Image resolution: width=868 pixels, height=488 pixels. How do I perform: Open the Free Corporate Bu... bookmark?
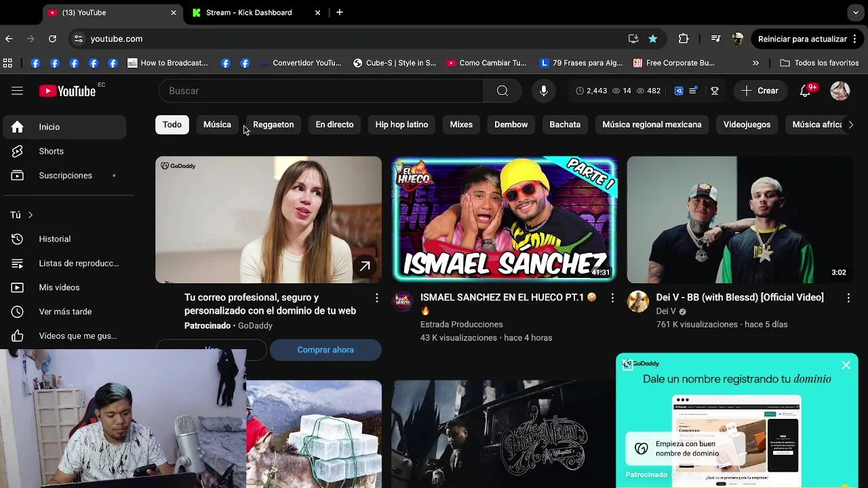(x=673, y=63)
